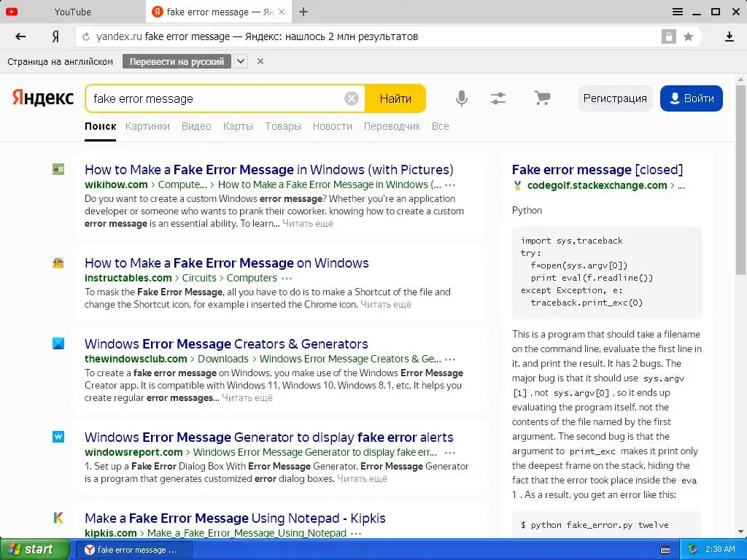Click the page vertical scrollbar thumb
747x560 pixels.
point(740,180)
